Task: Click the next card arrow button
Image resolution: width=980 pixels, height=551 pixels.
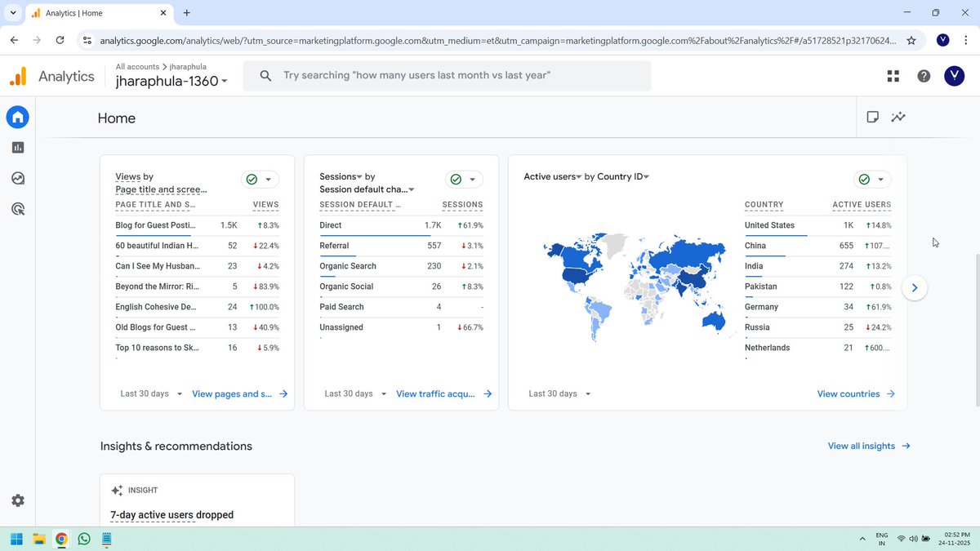Action: point(915,287)
